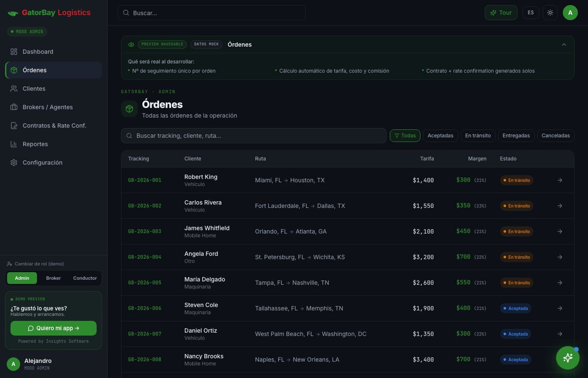Open order GB-2026-007 arrow
Screen dimensions: 588x378
pyautogui.click(x=560, y=334)
